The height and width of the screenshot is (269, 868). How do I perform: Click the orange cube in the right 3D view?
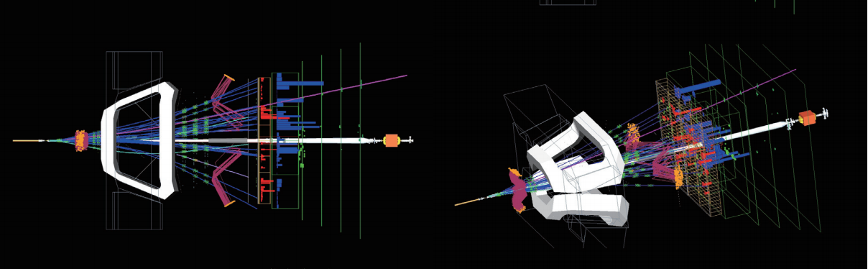808,118
